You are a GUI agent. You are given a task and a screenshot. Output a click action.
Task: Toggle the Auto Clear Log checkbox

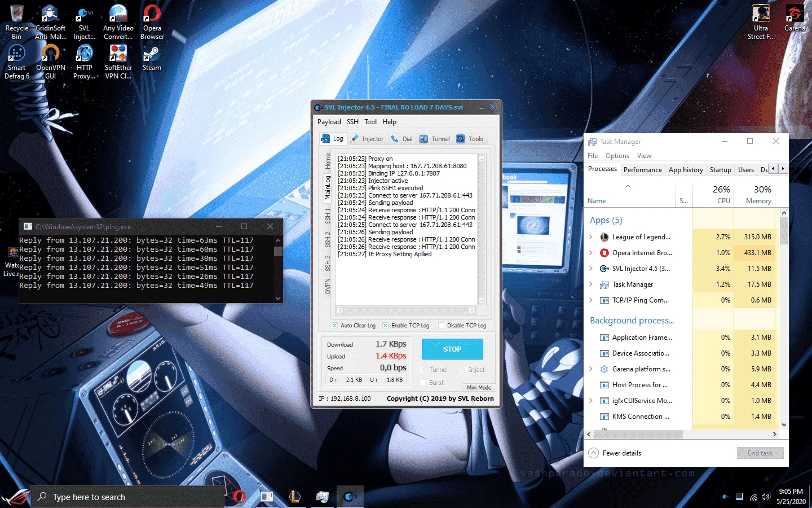click(335, 325)
